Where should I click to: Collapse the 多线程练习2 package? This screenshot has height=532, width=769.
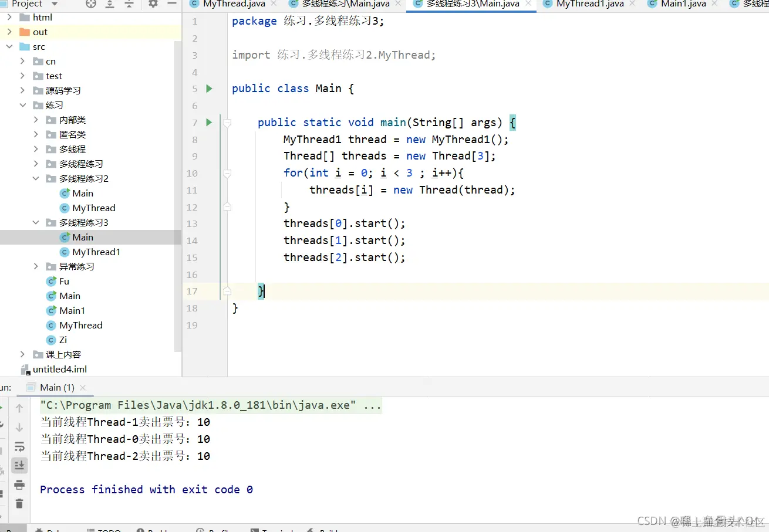(36, 178)
